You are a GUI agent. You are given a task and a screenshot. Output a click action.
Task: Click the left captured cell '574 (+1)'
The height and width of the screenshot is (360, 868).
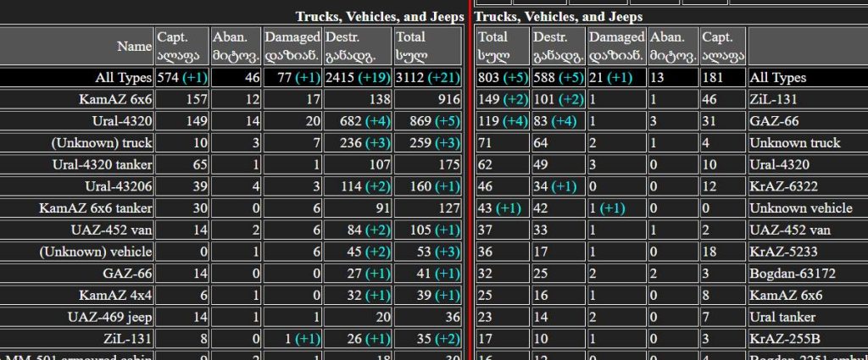pyautogui.click(x=183, y=77)
